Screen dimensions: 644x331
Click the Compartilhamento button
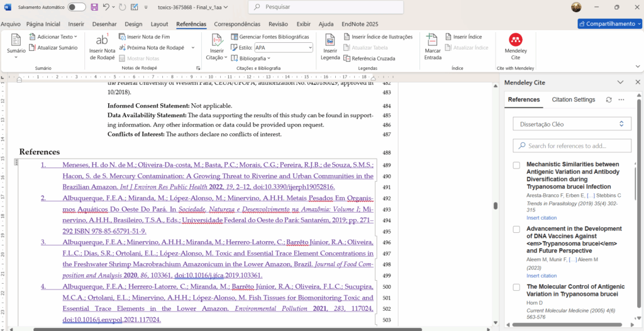(610, 24)
